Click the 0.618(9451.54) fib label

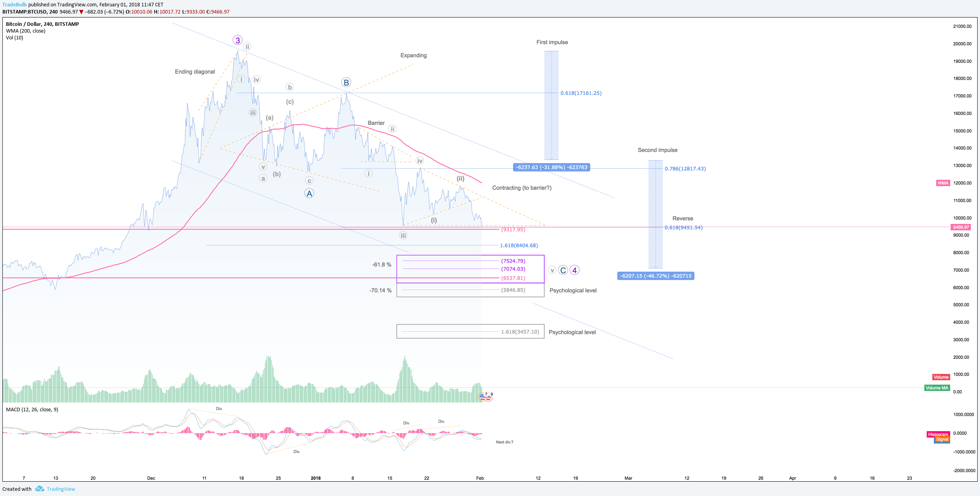click(x=684, y=228)
